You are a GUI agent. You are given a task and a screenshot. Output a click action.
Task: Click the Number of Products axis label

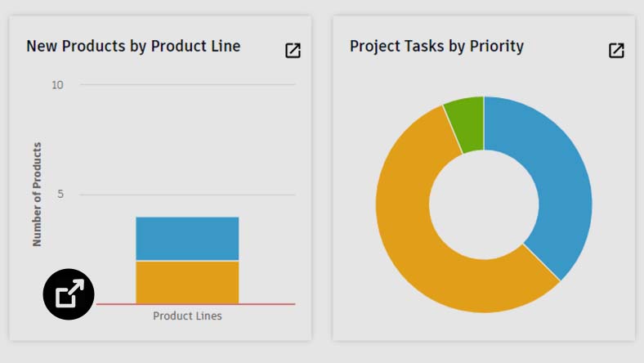coord(37,195)
